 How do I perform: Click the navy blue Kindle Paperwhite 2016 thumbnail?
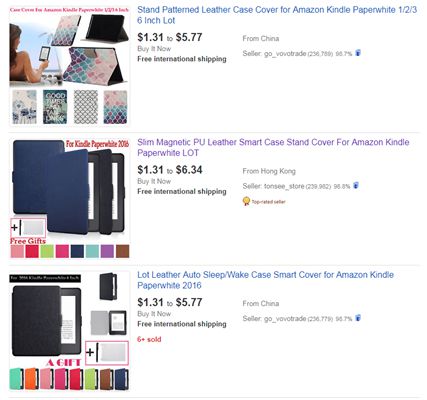click(69, 198)
